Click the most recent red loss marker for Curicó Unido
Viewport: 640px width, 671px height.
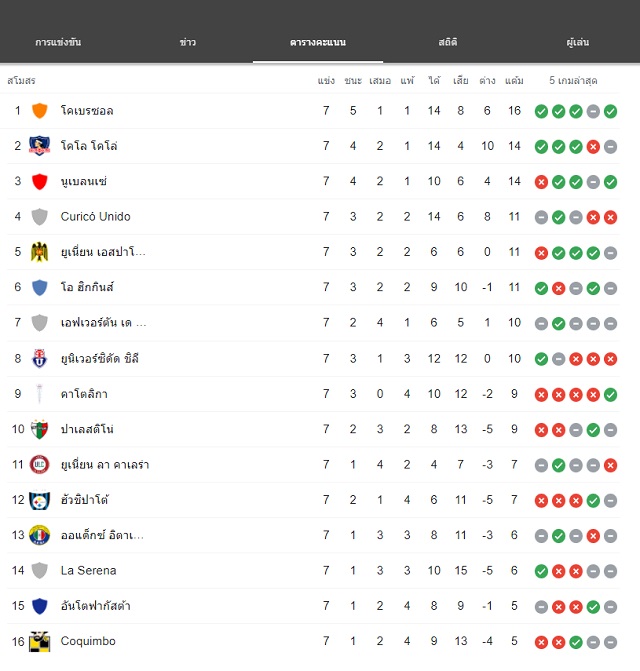pos(610,217)
